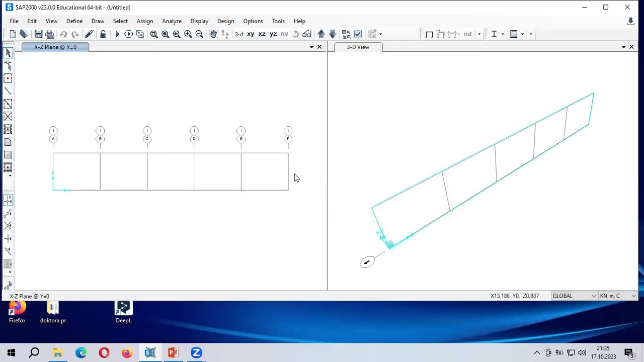Close the 3-D View window
The height and width of the screenshot is (362, 644).
631,47
